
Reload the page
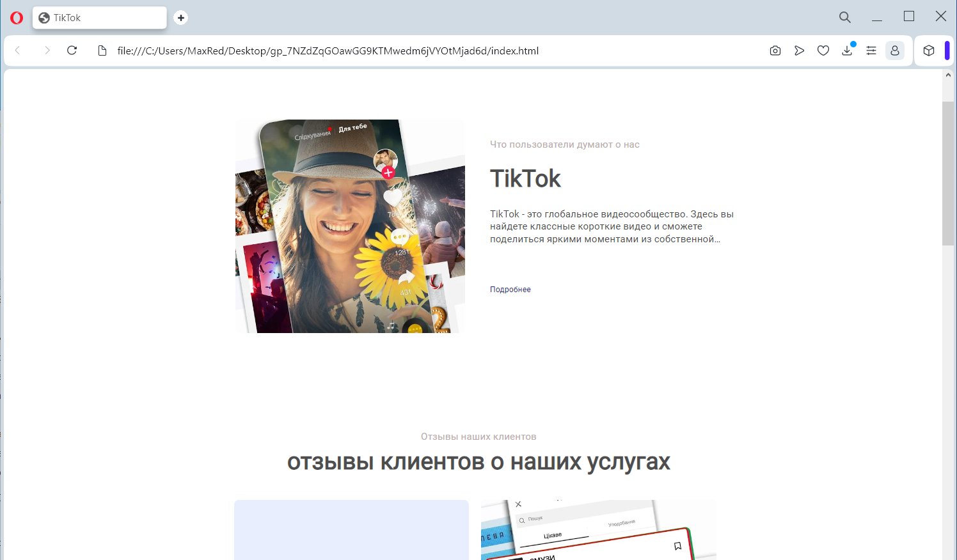[72, 51]
